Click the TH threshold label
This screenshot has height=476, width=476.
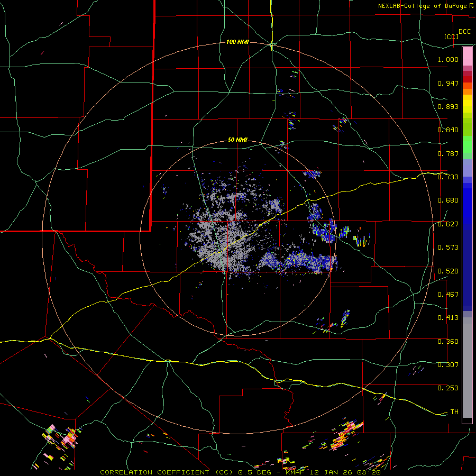coord(454,412)
